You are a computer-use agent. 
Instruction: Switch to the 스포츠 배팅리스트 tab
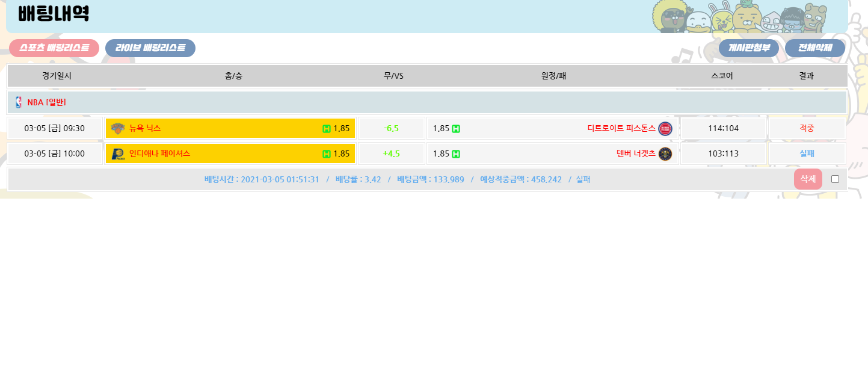click(54, 48)
